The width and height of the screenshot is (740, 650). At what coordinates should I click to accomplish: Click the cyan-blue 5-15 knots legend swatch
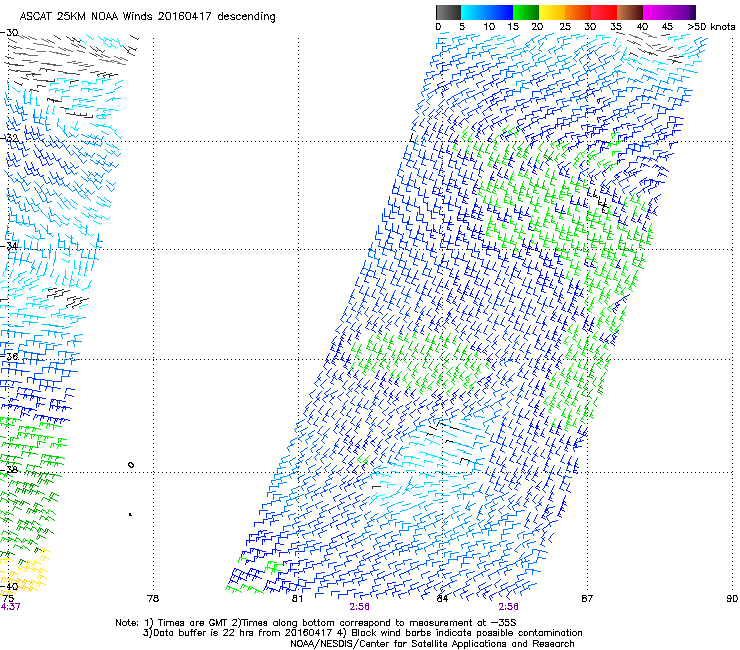click(487, 12)
